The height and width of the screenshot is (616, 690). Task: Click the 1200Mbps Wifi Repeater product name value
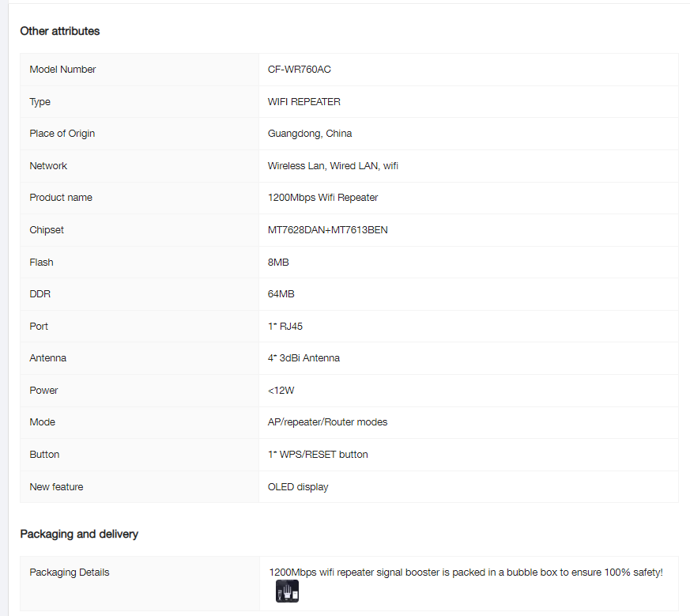coord(322,198)
